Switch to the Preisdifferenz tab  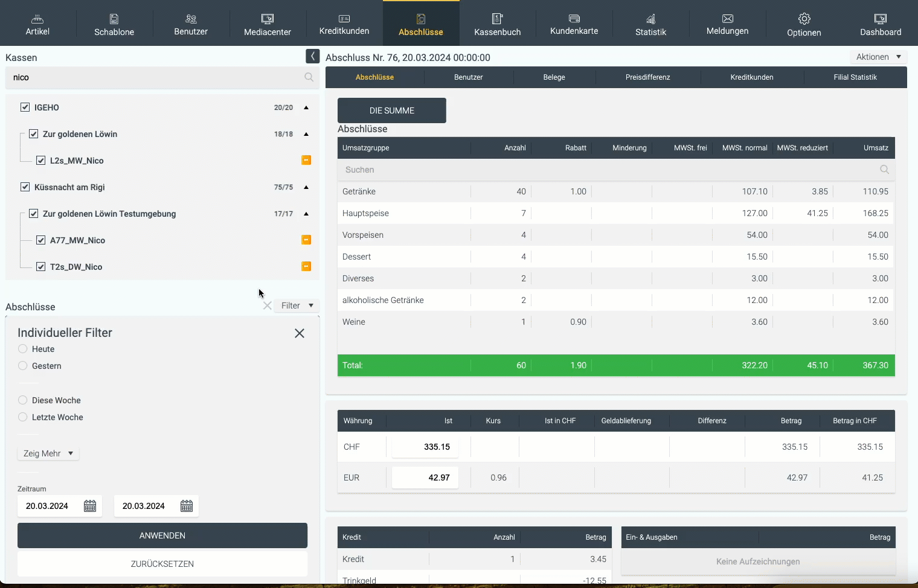point(647,77)
